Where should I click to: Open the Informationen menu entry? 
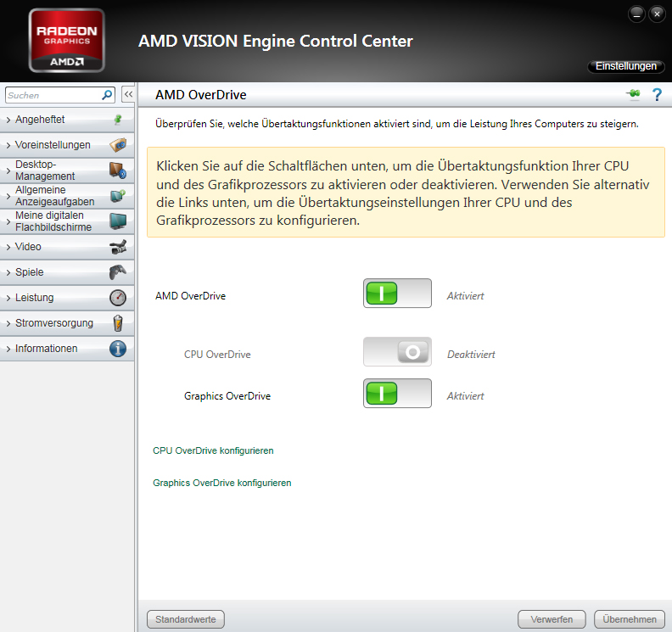[67, 349]
